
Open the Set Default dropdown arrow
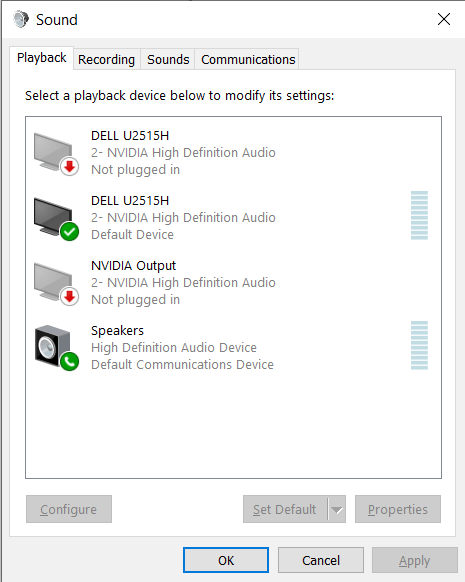click(x=337, y=509)
